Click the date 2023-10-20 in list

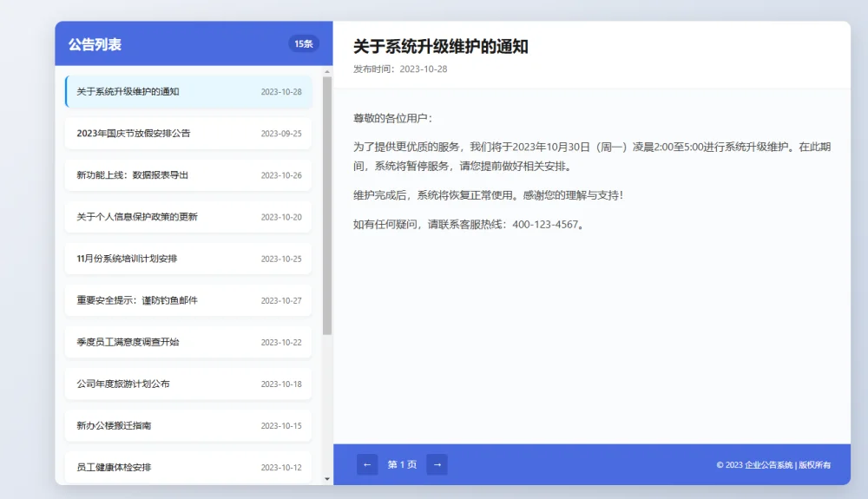[x=281, y=218]
